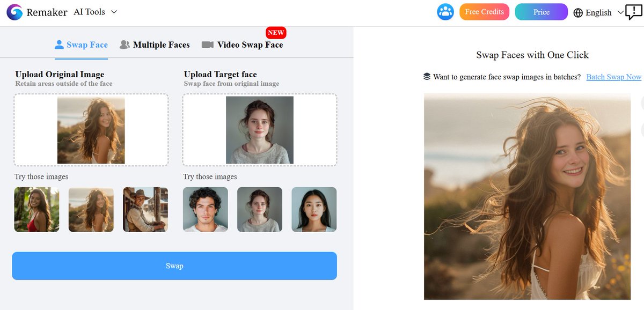Click the stacked layers batch icon

coord(427,77)
